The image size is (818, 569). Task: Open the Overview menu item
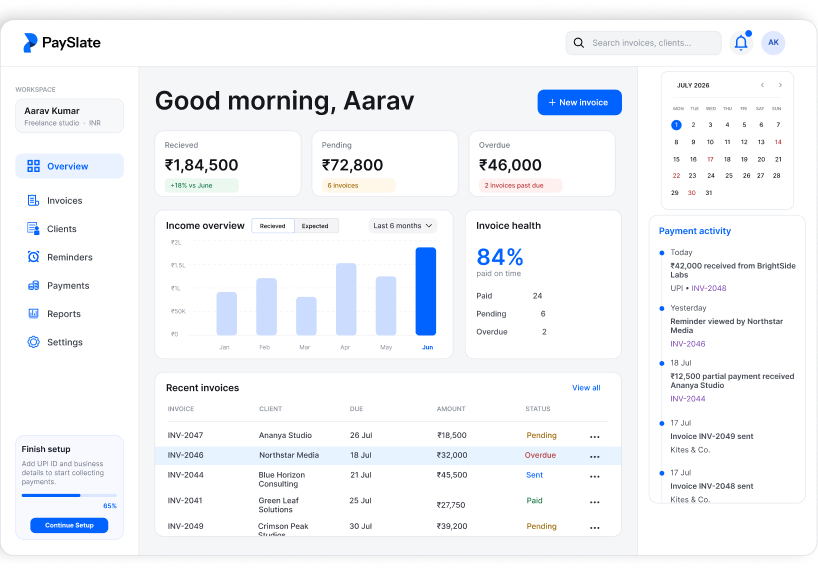pos(69,166)
